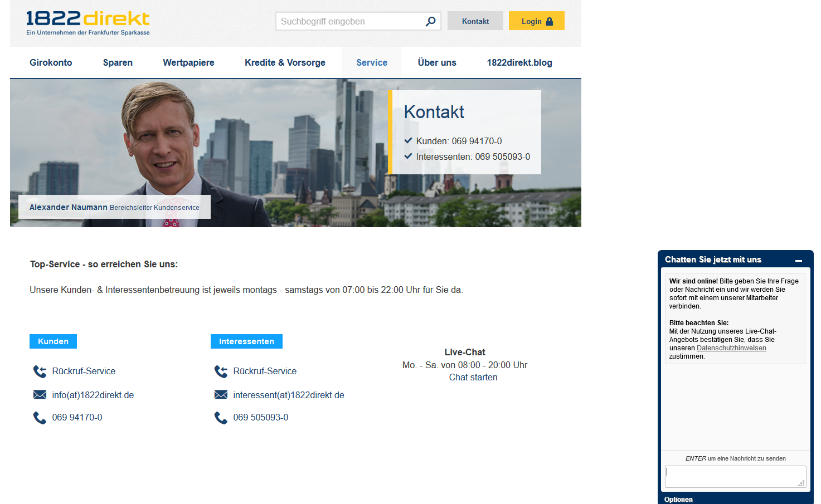This screenshot has height=504, width=821.
Task: Click the chat textarea resize grip
Action: click(x=801, y=483)
